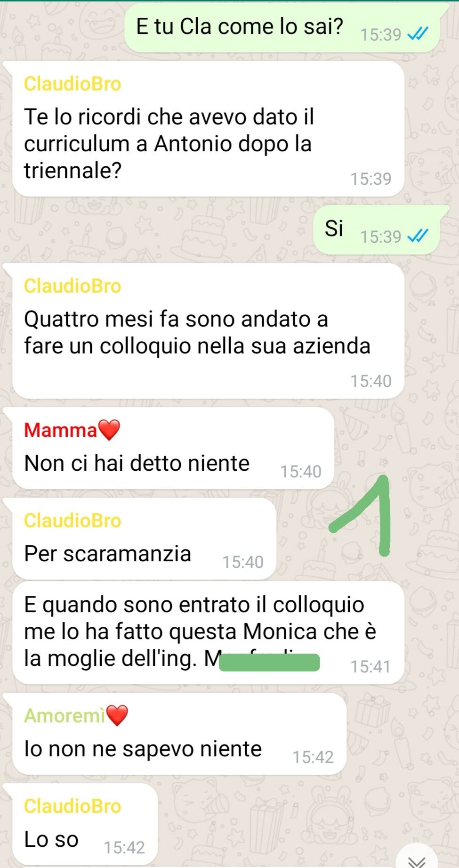Tap ClaudioBro name above 'Te lo ricordi' message
This screenshot has height=868, width=459.
tap(72, 84)
